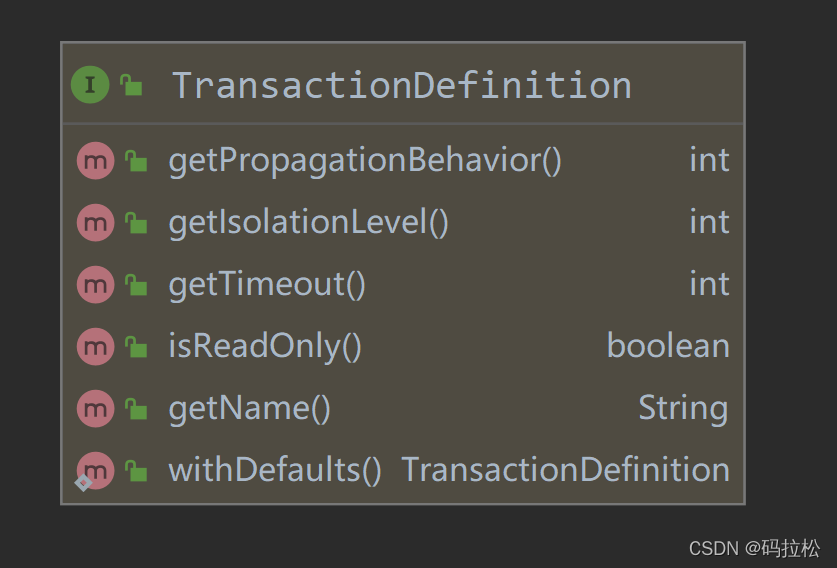Click the String return type of getName
Viewport: 837px width, 568px height.
point(683,408)
